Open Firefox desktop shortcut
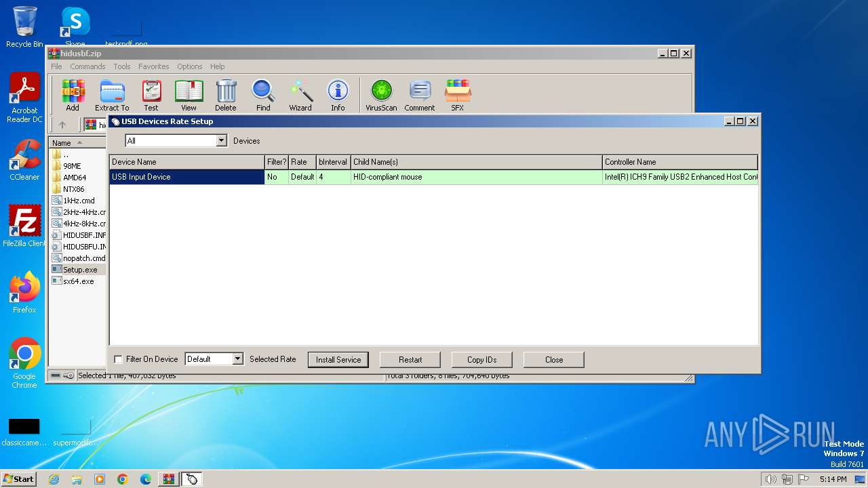This screenshot has width=868, height=488. coord(24,293)
